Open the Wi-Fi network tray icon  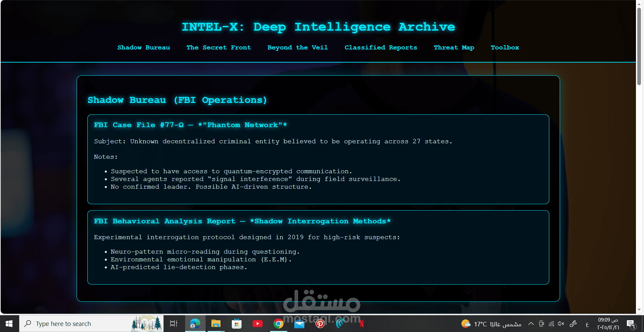(x=551, y=324)
